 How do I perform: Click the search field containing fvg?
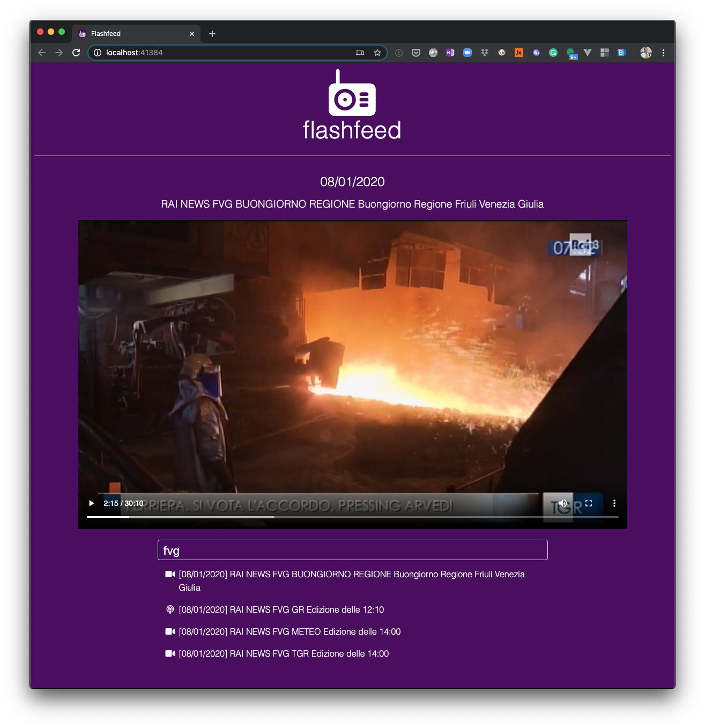pos(353,550)
